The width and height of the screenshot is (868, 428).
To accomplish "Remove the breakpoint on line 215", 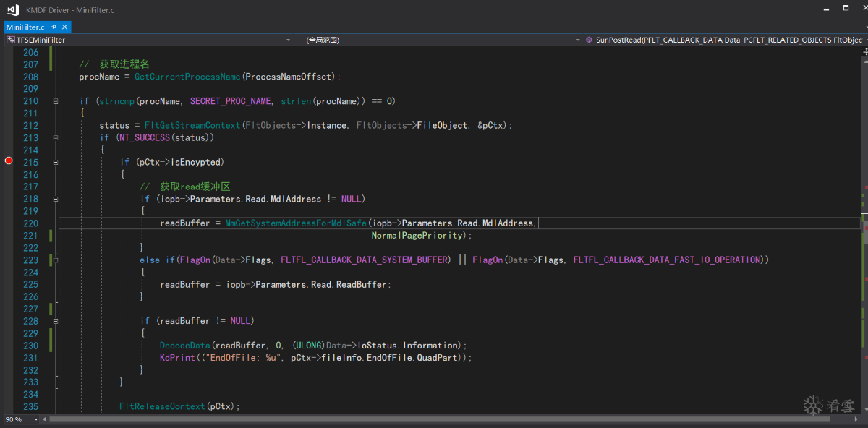I will click(9, 160).
